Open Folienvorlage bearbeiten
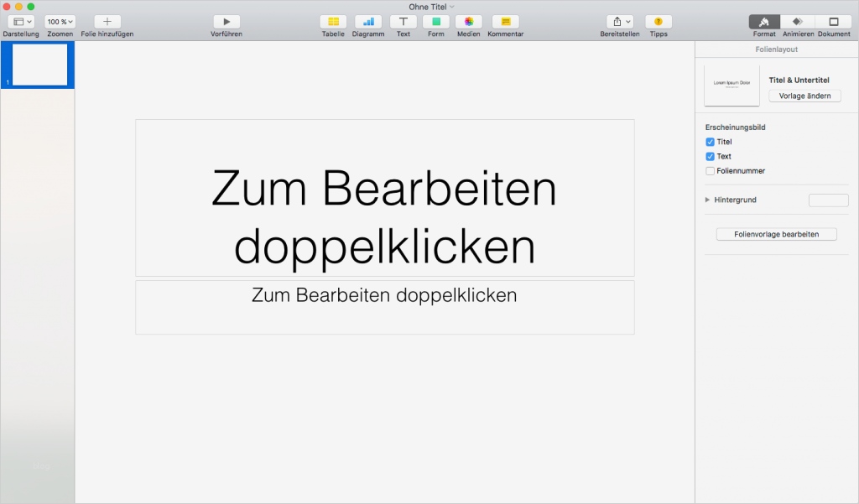This screenshot has width=859, height=504. click(776, 234)
